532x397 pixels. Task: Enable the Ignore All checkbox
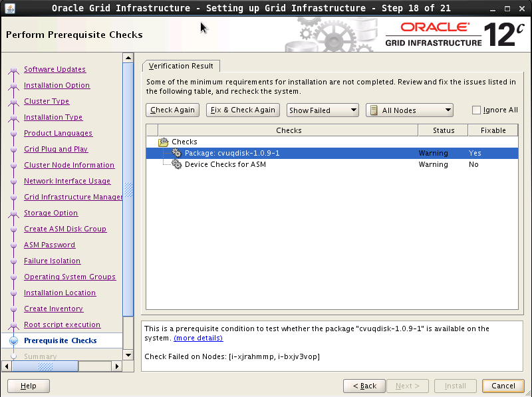coord(476,110)
